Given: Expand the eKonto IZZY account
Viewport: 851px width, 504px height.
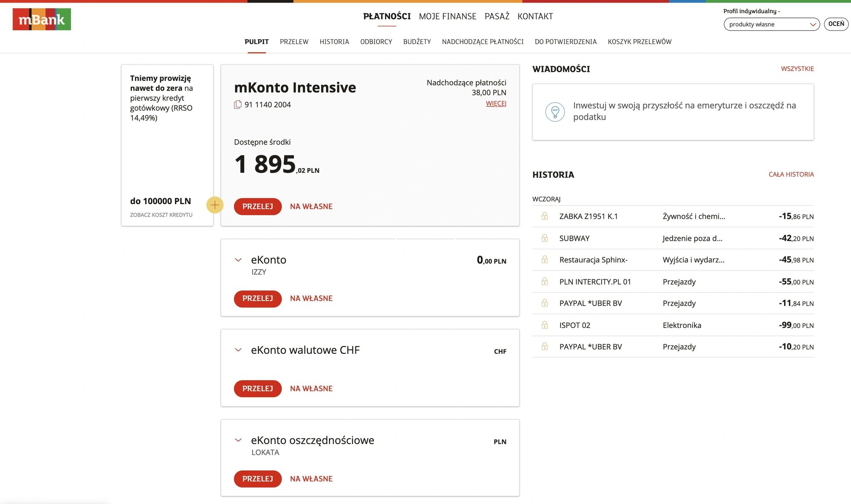Looking at the screenshot, I should pos(238,260).
